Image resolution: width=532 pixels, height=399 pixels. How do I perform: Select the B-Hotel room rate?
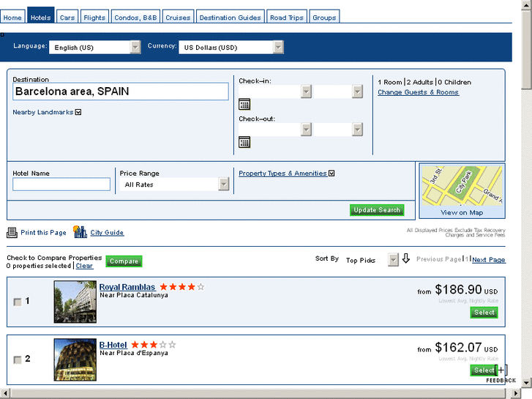click(482, 370)
